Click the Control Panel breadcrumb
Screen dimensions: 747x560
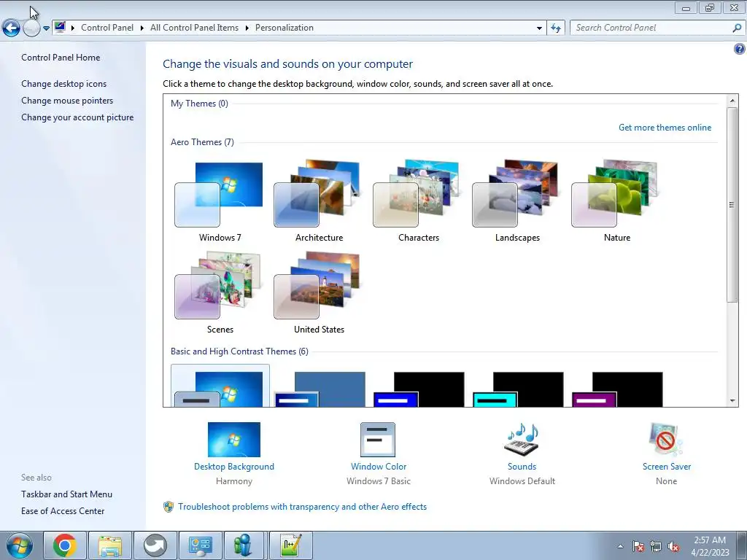107,28
